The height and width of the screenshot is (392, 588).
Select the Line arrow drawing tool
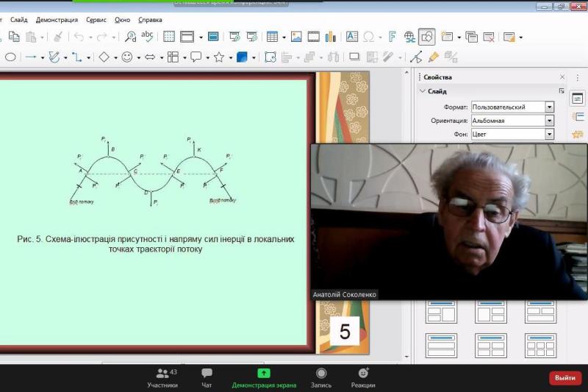pyautogui.click(x=31, y=57)
